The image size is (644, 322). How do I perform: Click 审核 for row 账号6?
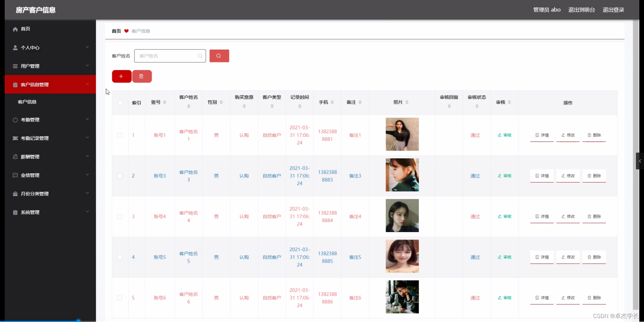(505, 298)
